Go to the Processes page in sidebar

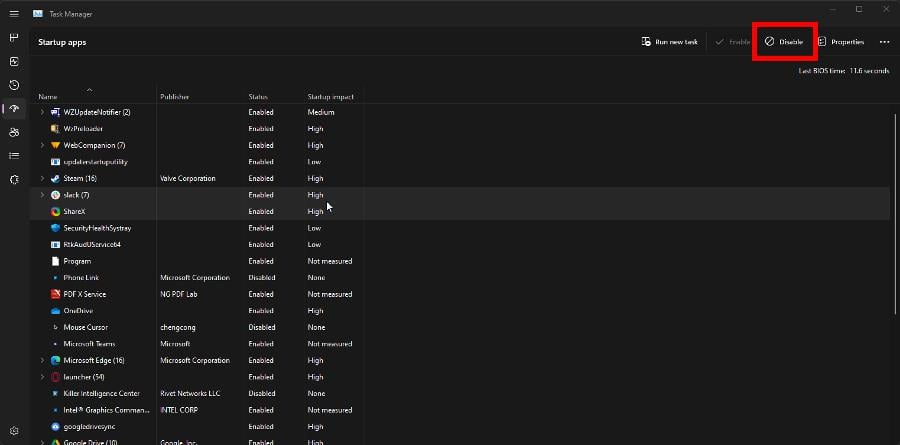click(14, 38)
